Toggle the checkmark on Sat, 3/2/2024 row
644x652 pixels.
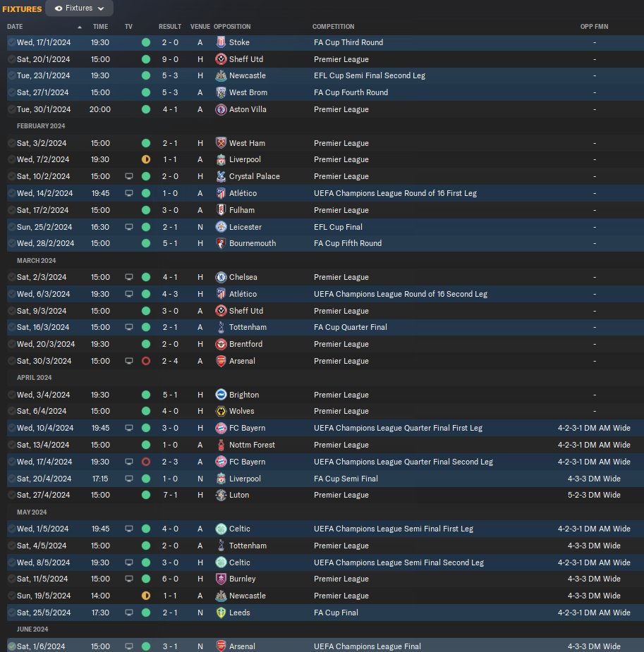click(x=12, y=143)
